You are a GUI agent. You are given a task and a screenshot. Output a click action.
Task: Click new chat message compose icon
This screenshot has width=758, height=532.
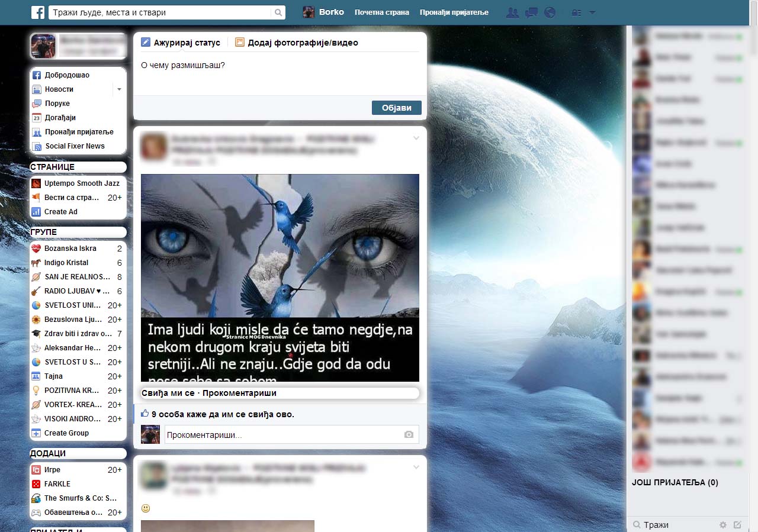(737, 525)
